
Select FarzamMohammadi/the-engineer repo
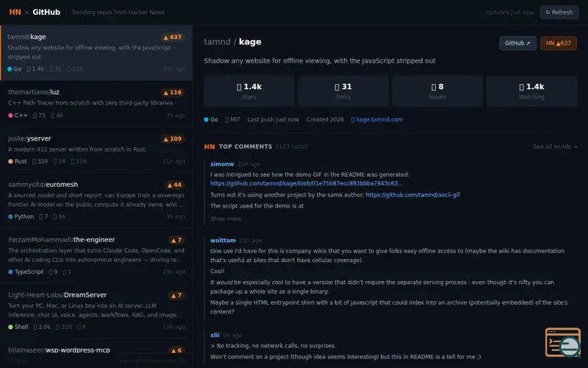pyautogui.click(x=96, y=255)
